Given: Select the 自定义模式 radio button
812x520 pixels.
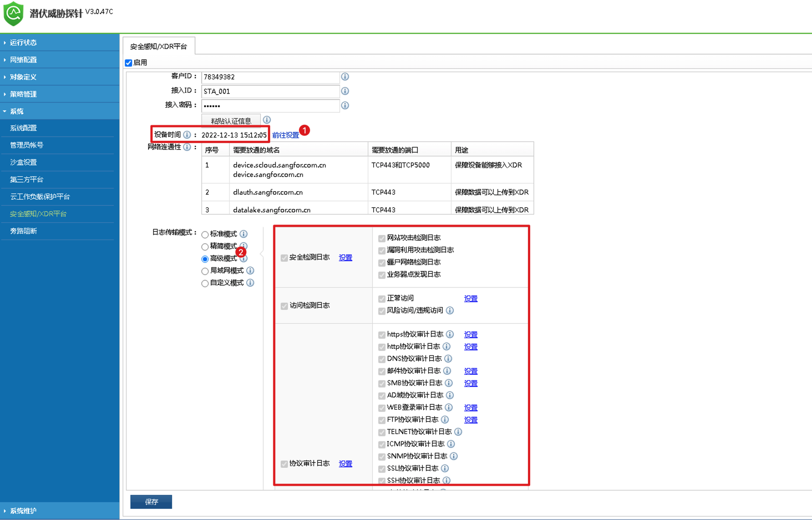Looking at the screenshot, I should (205, 283).
